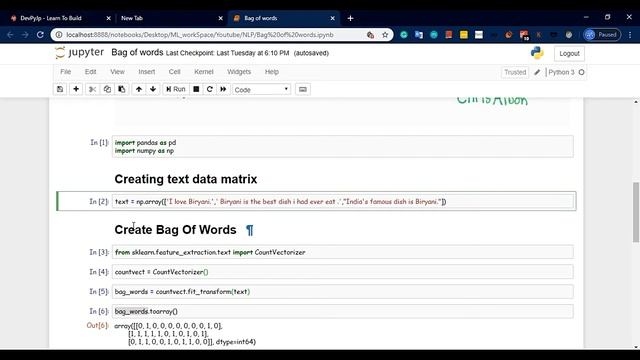Screen dimensions: 640x360
Task: Open the cell type Code dropdown
Action: pyautogui.click(x=261, y=89)
